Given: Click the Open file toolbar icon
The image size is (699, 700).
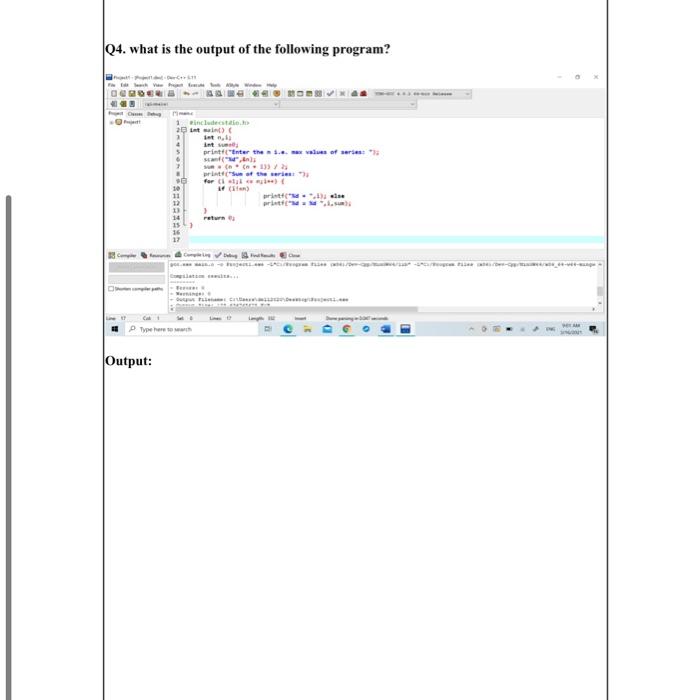Looking at the screenshot, I should pos(123,94).
